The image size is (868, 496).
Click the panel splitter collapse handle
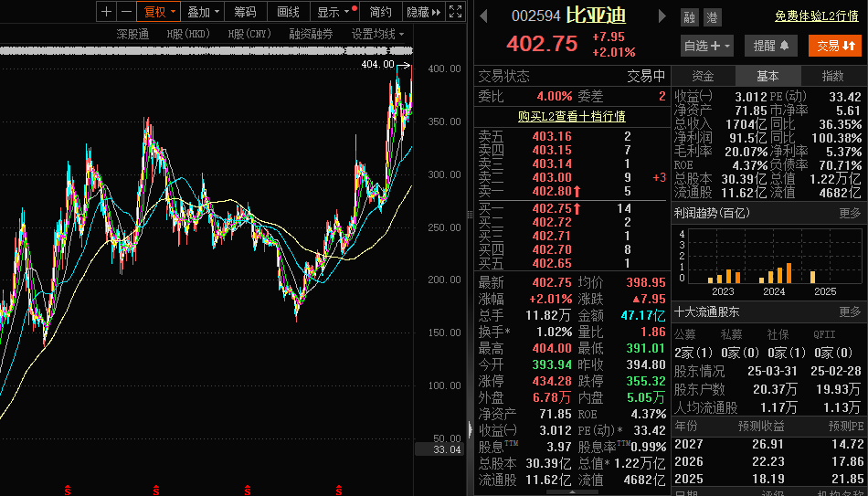click(471, 429)
